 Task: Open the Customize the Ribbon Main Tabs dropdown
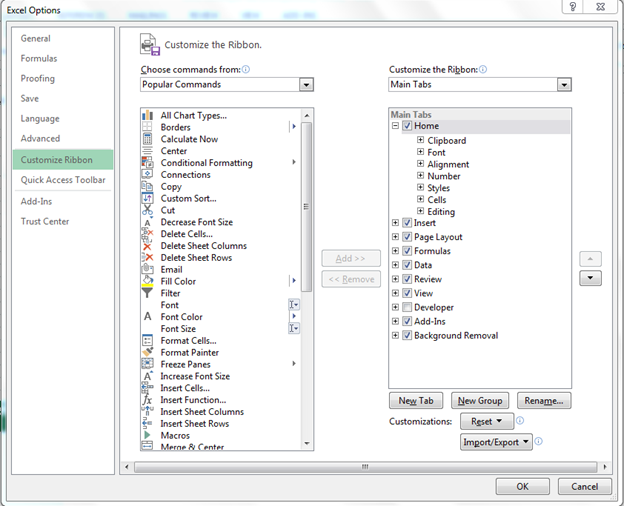point(564,84)
